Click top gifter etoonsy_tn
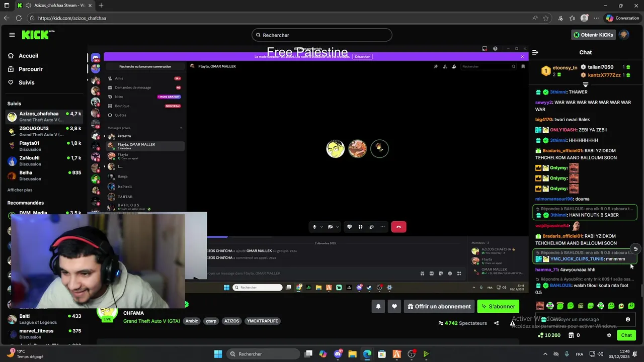This screenshot has width=644, height=362. [x=565, y=67]
